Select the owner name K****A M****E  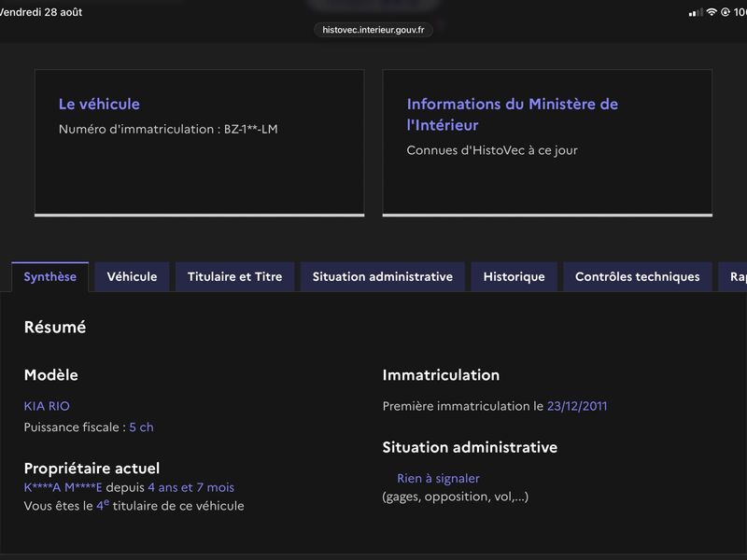(x=63, y=487)
